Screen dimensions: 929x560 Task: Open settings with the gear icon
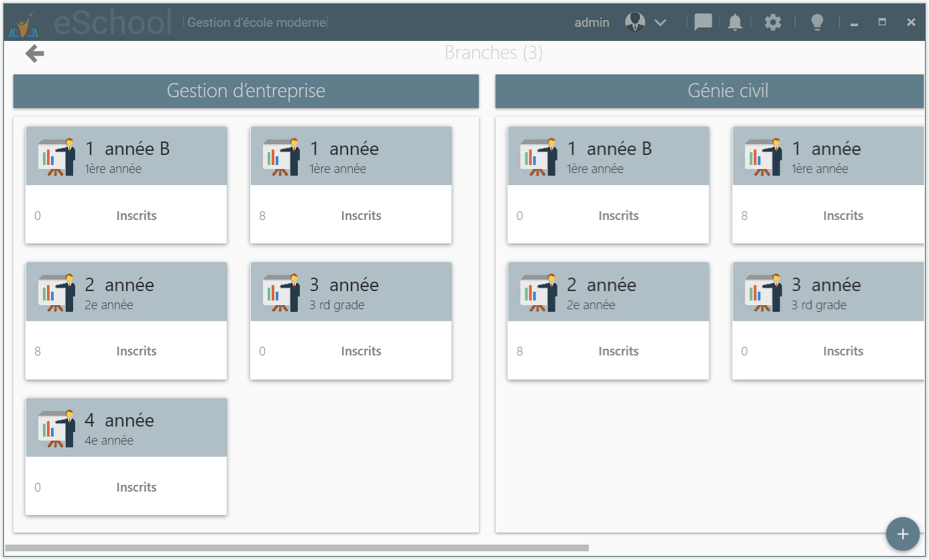coord(773,22)
